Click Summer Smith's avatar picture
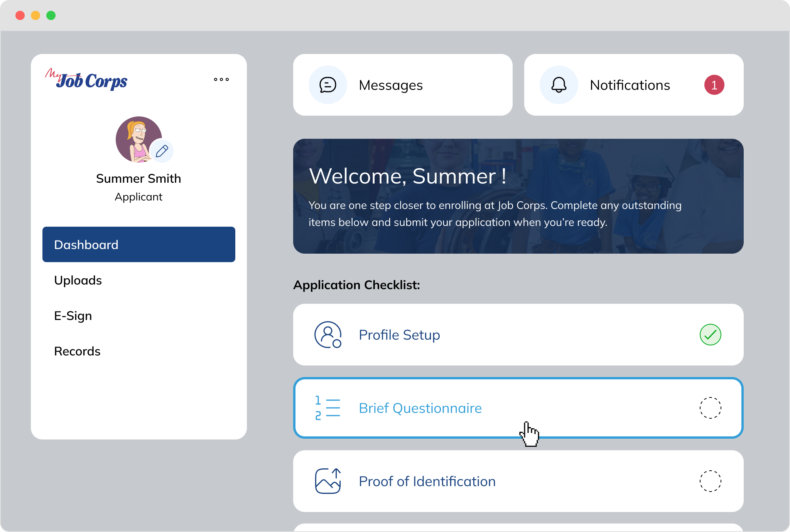 139,140
